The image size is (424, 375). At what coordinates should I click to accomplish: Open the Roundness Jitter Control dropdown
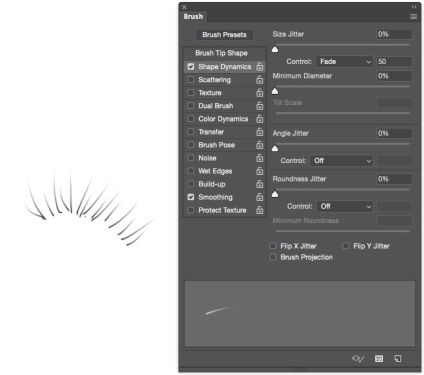pos(344,206)
